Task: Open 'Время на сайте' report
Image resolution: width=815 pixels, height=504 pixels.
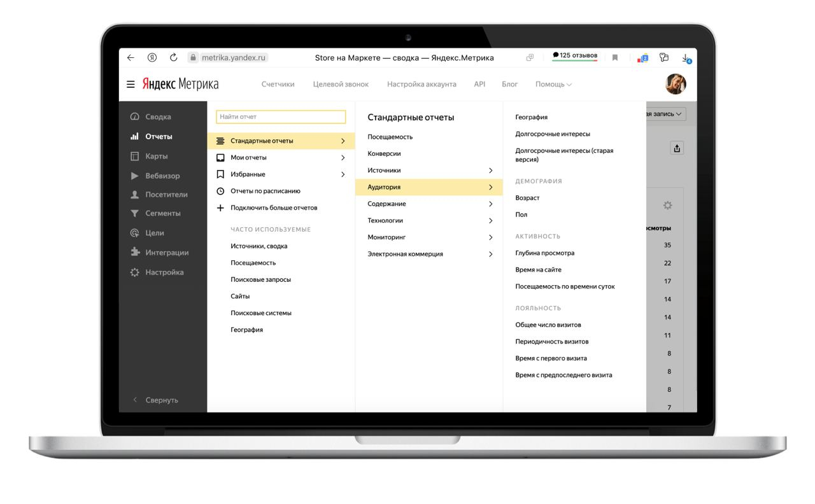Action: (x=539, y=270)
